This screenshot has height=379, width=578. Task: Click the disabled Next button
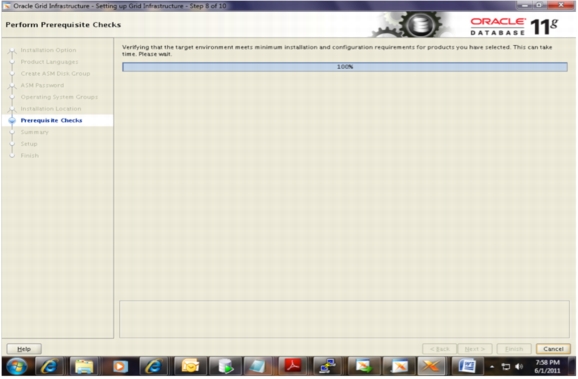tap(475, 349)
